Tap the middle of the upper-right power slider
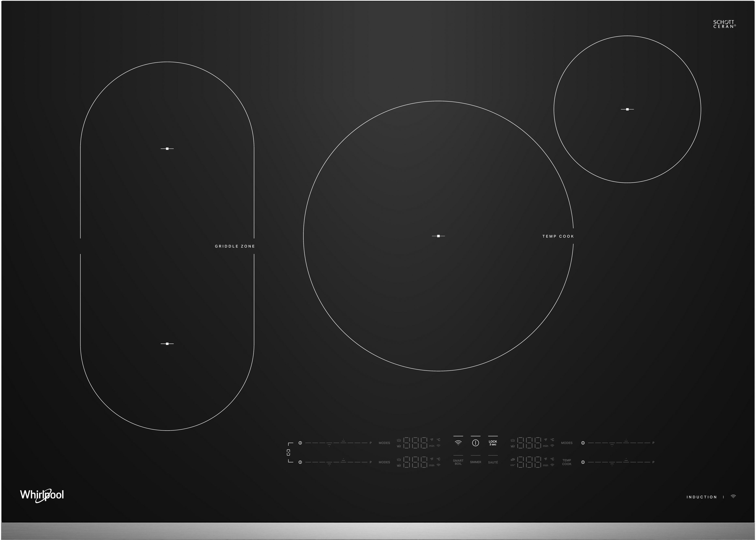Viewport: 756px width, 540px height. pos(619,443)
